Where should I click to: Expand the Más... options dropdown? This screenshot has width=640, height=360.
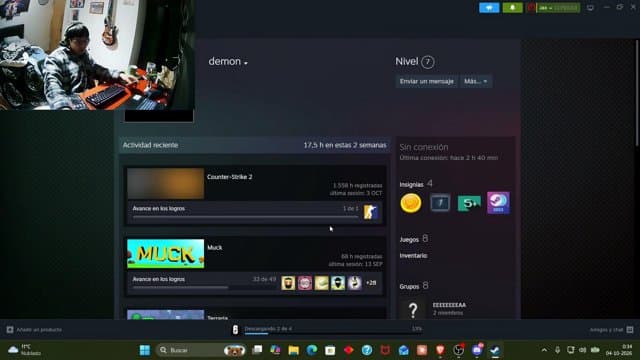point(476,81)
